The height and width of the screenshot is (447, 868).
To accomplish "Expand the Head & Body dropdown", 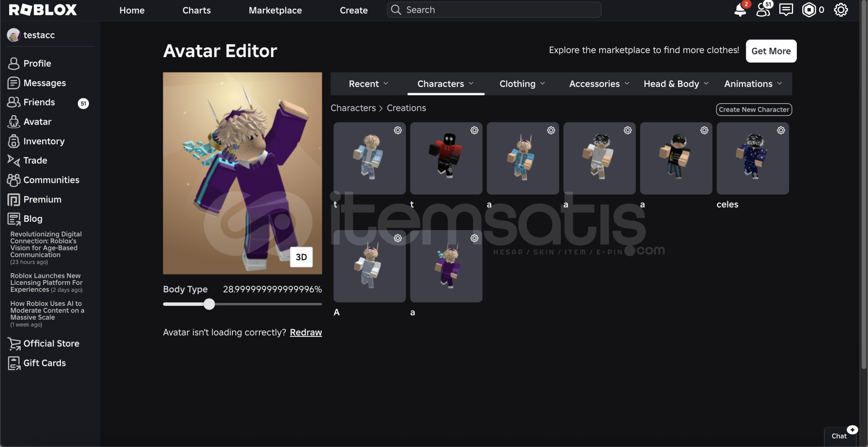I will click(x=676, y=84).
